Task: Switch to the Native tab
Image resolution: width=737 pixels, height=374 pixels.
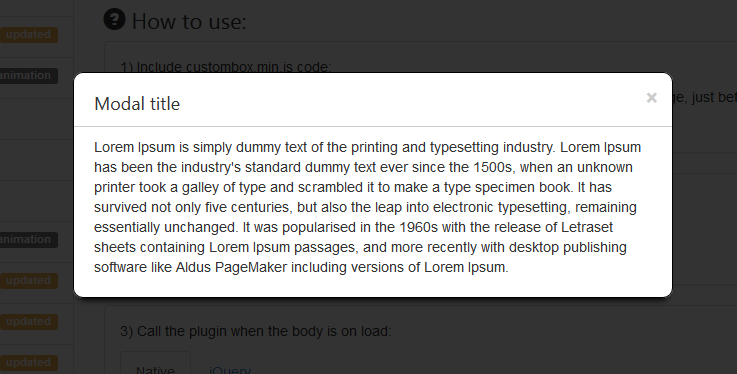Action: pyautogui.click(x=156, y=366)
